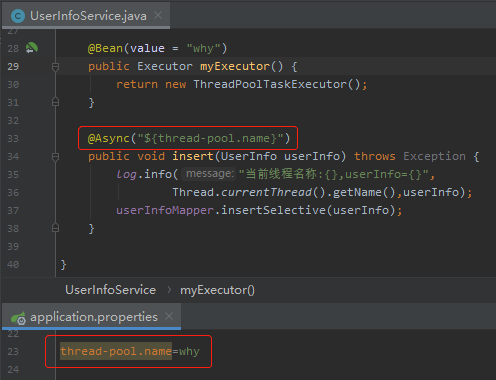Close the UserInfoService.java tab
496x380 pixels.
click(x=158, y=15)
